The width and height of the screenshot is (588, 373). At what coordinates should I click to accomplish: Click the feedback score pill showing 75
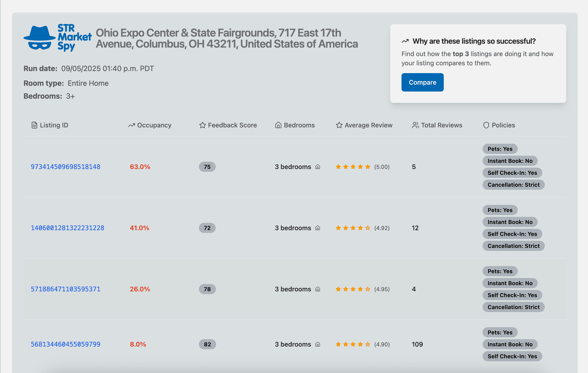pyautogui.click(x=207, y=167)
